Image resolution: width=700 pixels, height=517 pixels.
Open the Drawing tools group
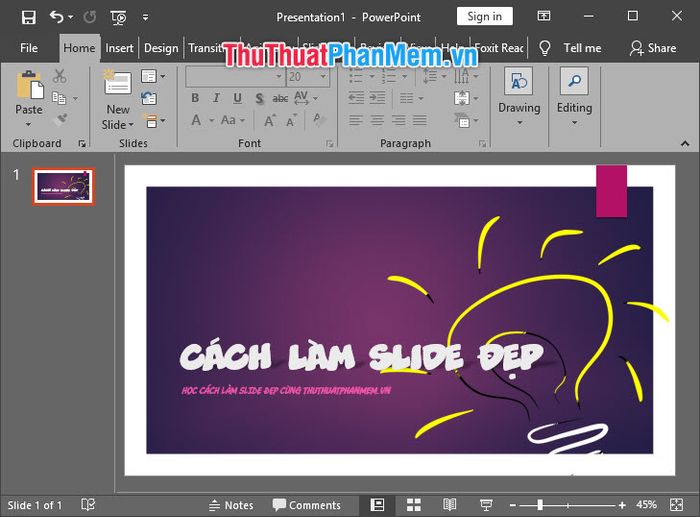519,96
